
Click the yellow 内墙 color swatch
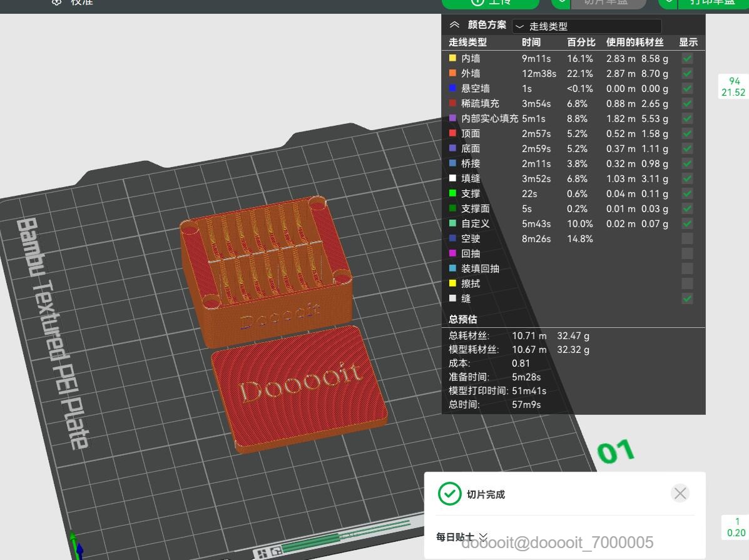tap(452, 58)
